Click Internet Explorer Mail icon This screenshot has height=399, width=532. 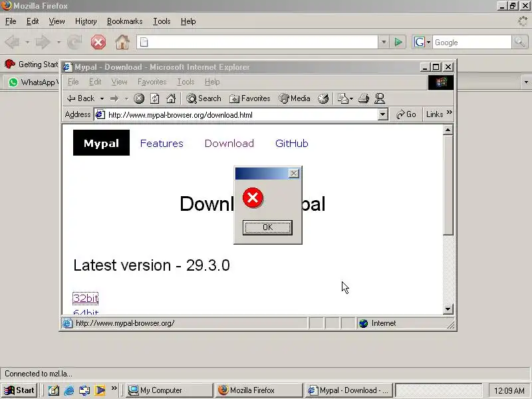coord(342,98)
